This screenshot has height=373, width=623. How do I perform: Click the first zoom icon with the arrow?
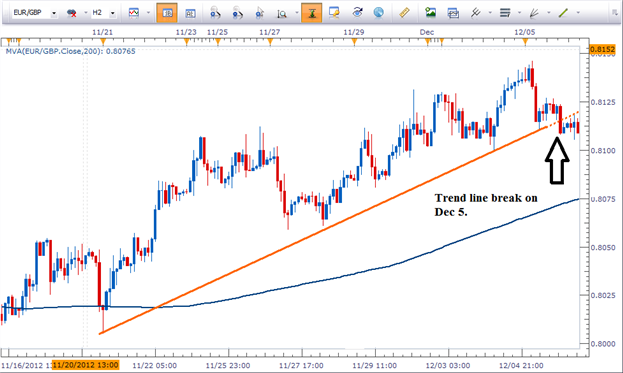click(215, 13)
